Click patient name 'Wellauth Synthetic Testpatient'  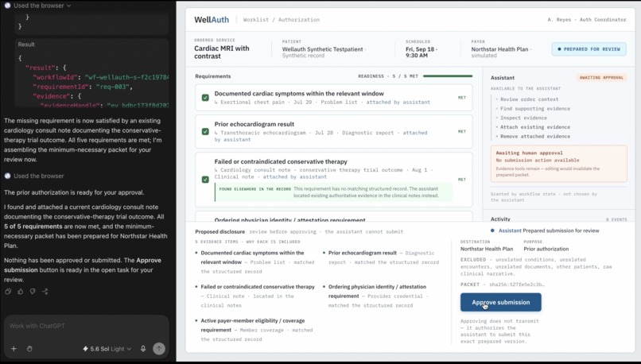point(323,49)
